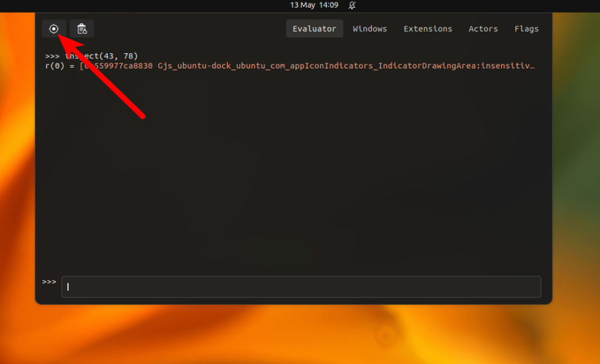Open the IndicatorDrawingArea result object link
Viewport: 600px width, 364px height.
pyautogui.click(x=307, y=66)
